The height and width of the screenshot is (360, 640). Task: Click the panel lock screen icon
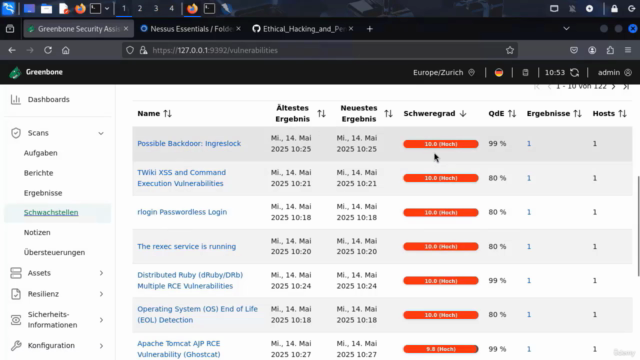tap(614, 9)
